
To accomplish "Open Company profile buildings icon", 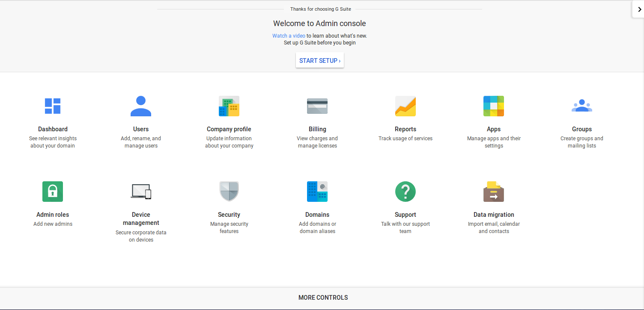I will coord(229,106).
